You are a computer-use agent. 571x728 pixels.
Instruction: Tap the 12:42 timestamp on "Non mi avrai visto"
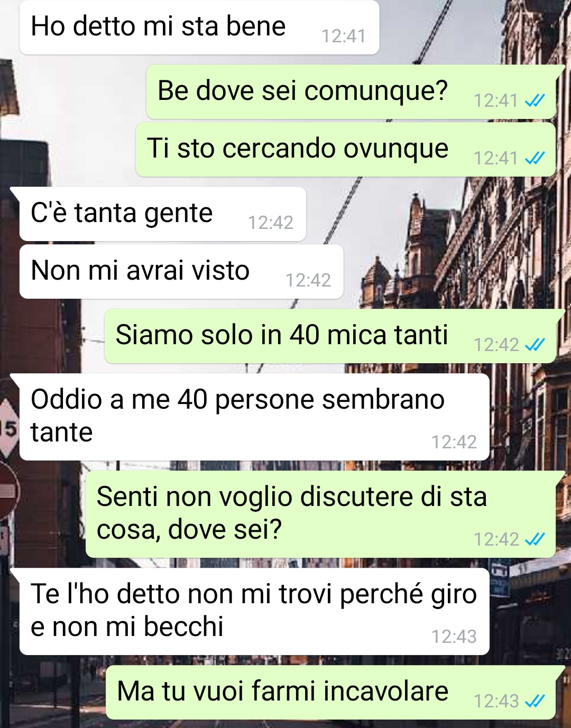[308, 280]
